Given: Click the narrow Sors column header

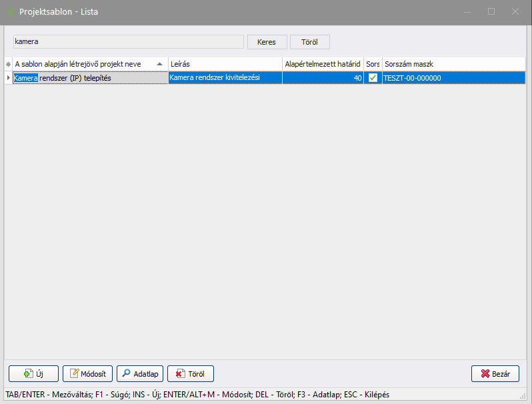Looking at the screenshot, I should point(373,64).
